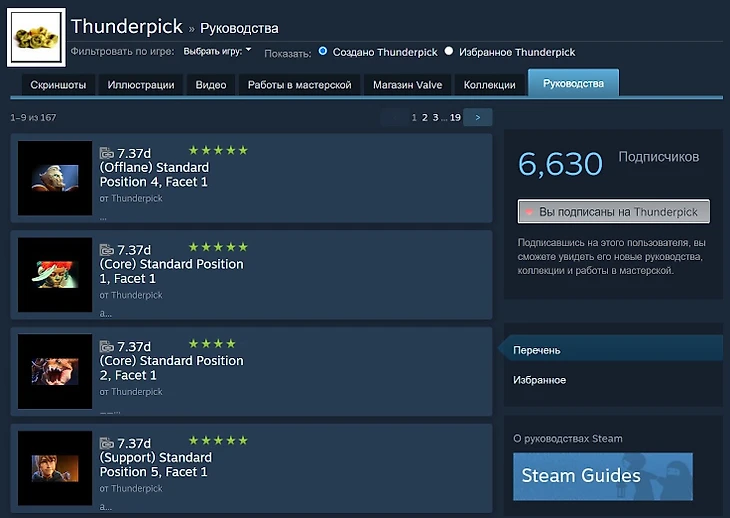Image resolution: width=730 pixels, height=518 pixels.
Task: Go to page 19 of guides
Action: [x=455, y=118]
